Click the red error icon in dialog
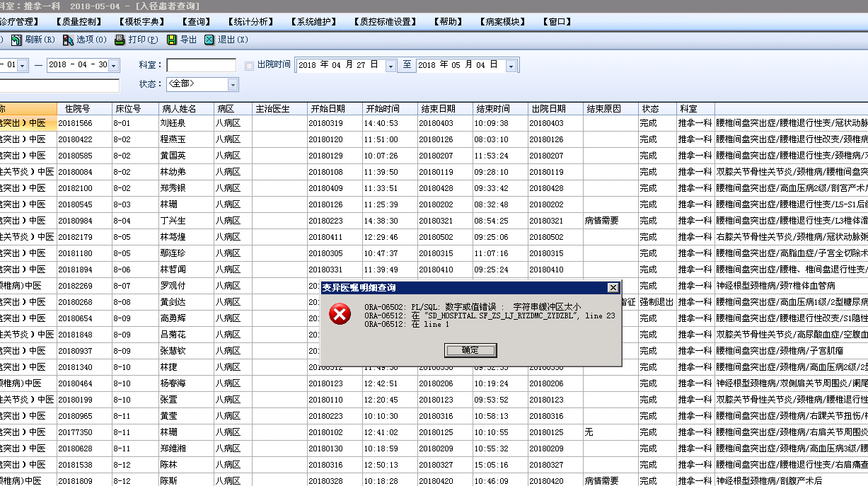Screen dimensions: 868x486 tap(340, 314)
